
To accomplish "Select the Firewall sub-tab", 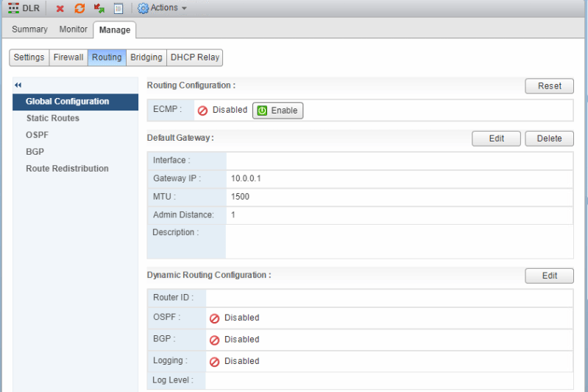I will click(x=68, y=57).
